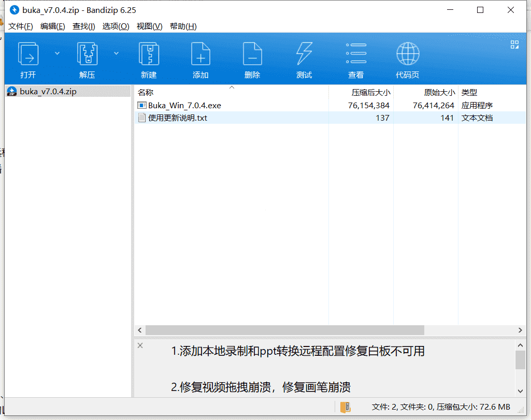This screenshot has width=531, height=420.
Task: Maximize the Bandizip window
Action: [x=480, y=10]
